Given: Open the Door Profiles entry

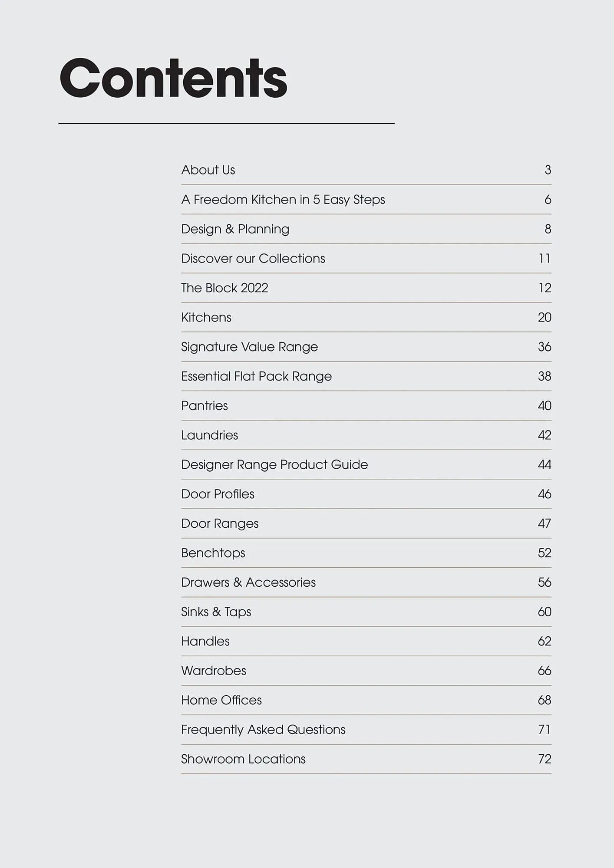Looking at the screenshot, I should [218, 494].
